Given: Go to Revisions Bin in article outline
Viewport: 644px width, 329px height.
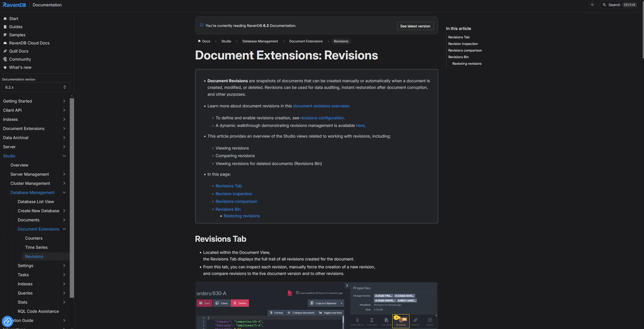Looking at the screenshot, I should (458, 57).
